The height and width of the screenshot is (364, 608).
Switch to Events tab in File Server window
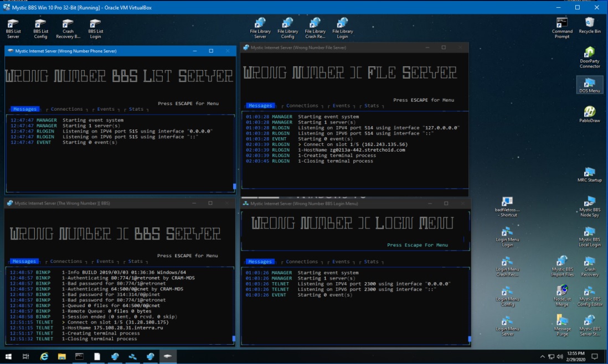(341, 106)
